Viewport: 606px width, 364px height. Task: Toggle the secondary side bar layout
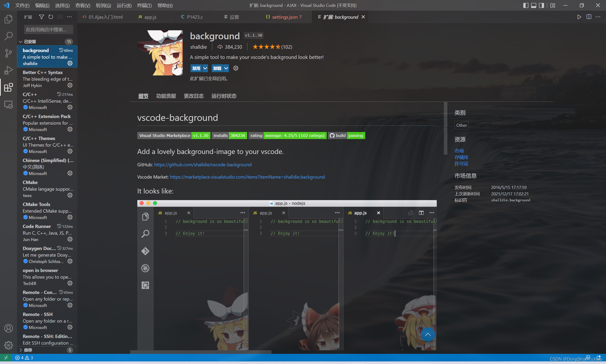(541, 5)
